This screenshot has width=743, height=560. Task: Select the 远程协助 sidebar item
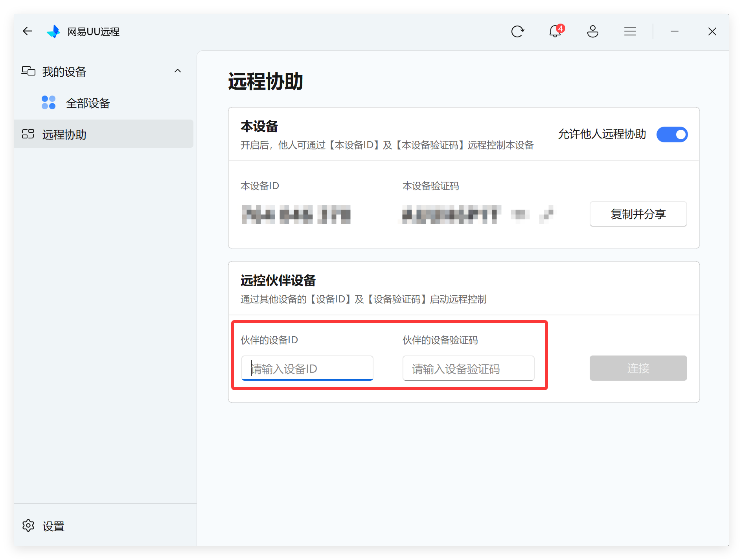104,134
